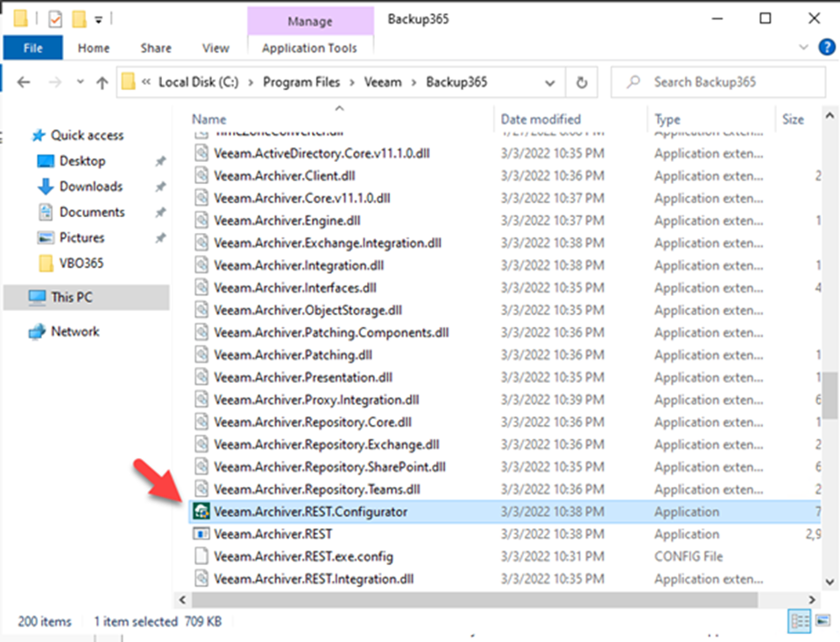The width and height of the screenshot is (840, 642).
Task: Click the Veeam.Archiver.Repository.Teams.dll file icon
Action: pos(201,490)
